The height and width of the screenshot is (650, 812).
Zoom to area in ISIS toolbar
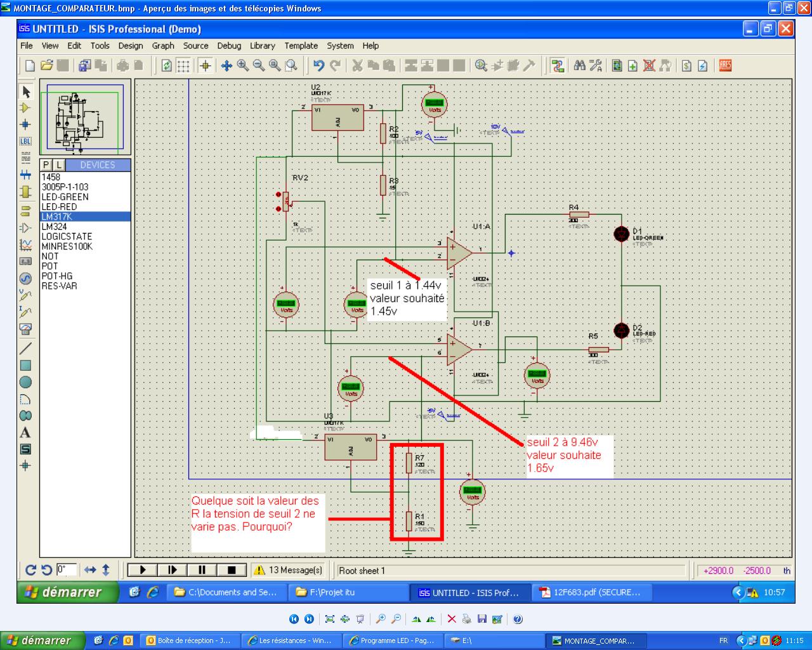click(291, 65)
